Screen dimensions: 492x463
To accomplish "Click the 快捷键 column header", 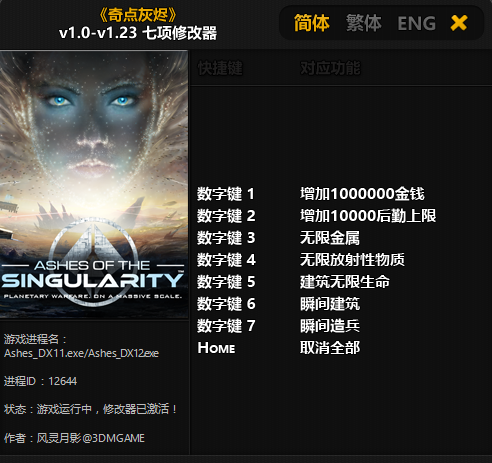I will pos(220,68).
